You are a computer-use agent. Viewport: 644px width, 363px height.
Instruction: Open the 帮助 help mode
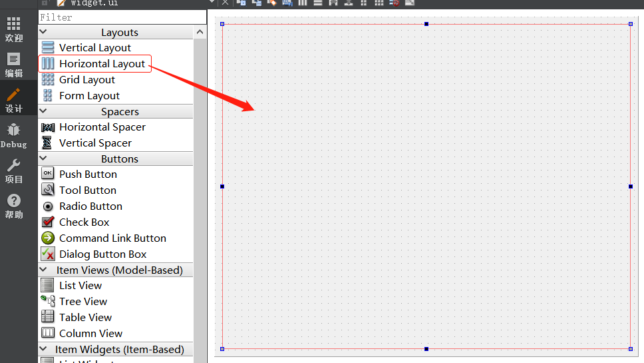point(13,206)
